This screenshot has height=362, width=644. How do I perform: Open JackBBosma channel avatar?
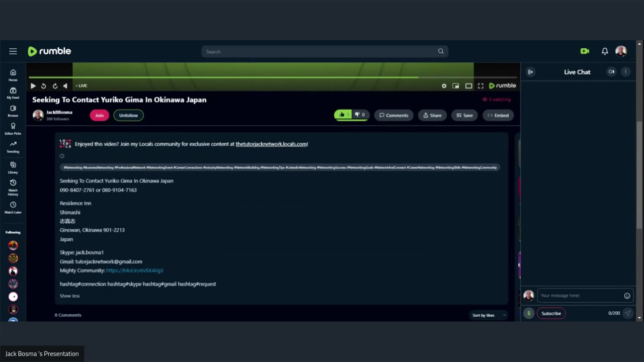point(38,115)
